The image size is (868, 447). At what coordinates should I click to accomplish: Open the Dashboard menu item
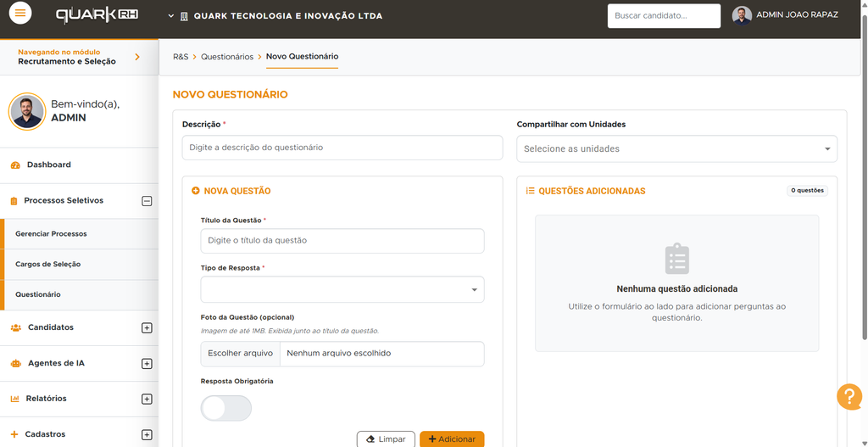79,165
